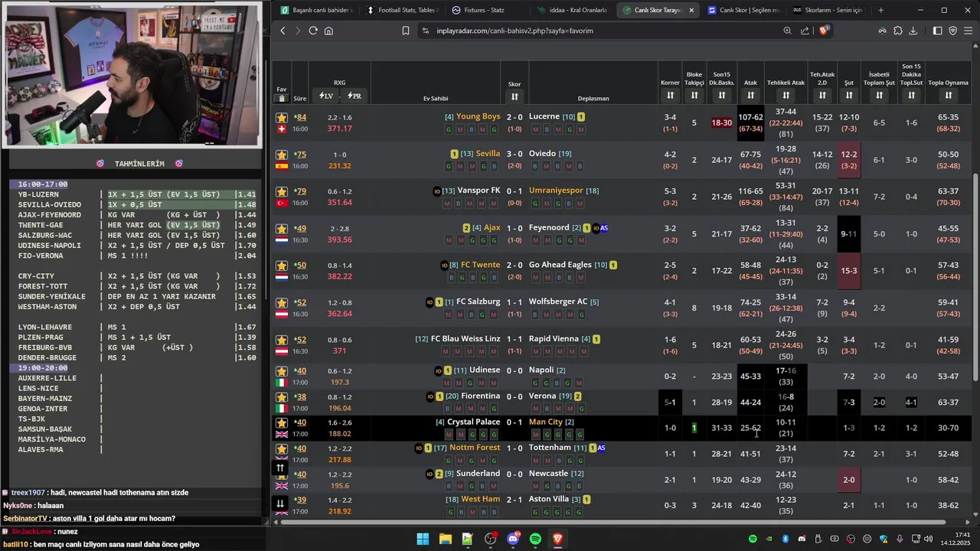Click the scroll-down double arrow button
The image size is (980, 551).
click(280, 503)
